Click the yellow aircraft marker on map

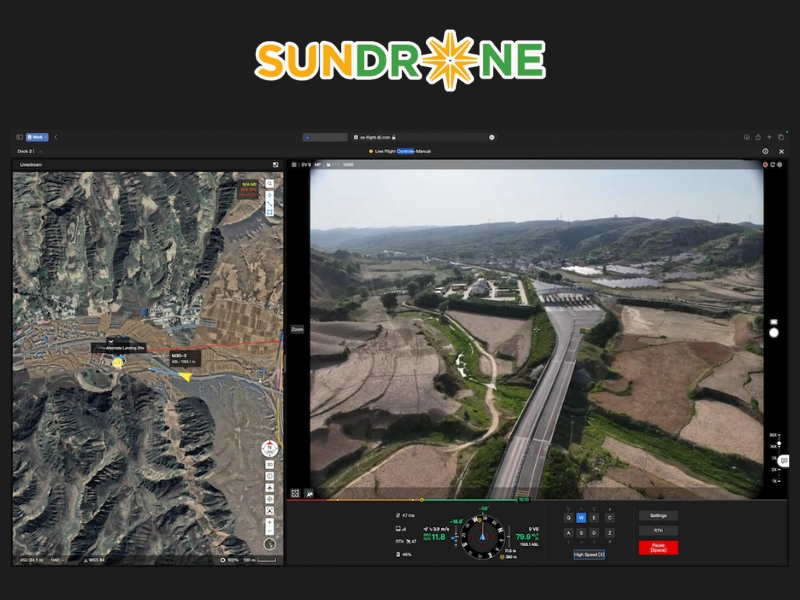185,377
